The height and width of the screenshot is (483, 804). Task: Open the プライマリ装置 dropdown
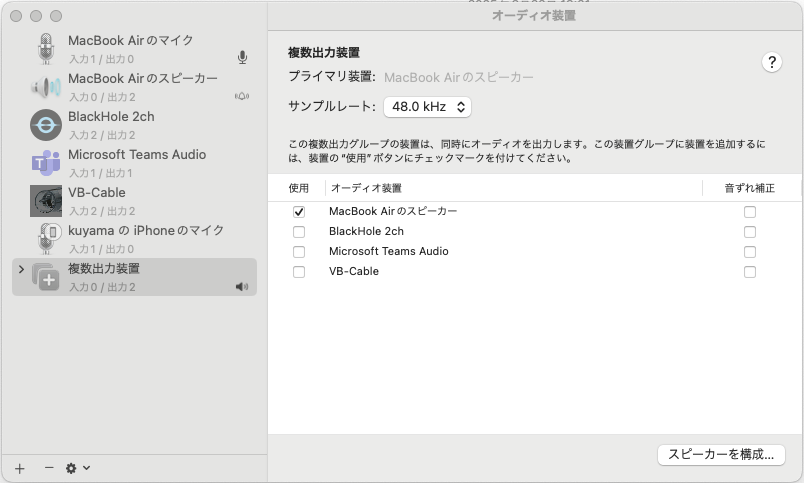[458, 77]
